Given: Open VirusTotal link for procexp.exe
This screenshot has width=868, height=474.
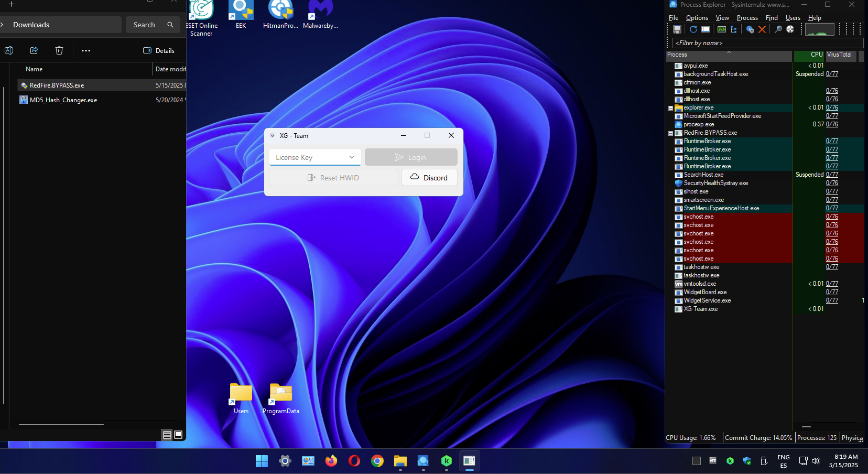Looking at the screenshot, I should (x=832, y=124).
